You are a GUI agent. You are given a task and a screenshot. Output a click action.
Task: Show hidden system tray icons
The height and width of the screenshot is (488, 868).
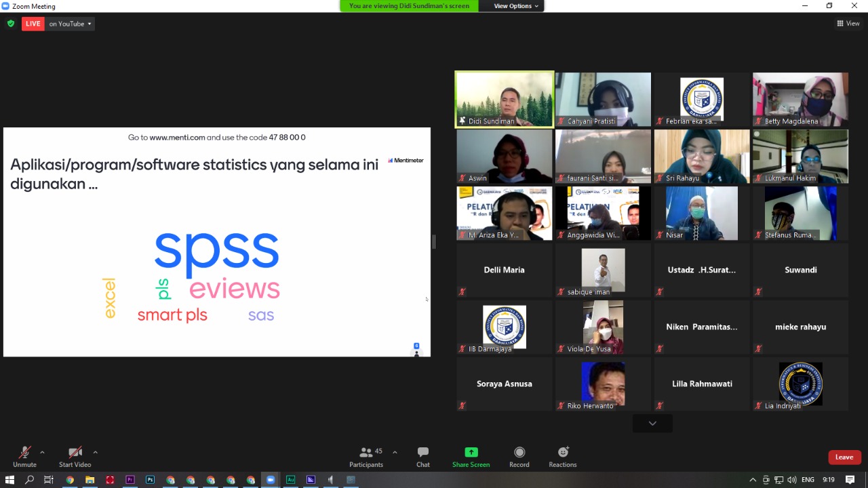(x=753, y=480)
